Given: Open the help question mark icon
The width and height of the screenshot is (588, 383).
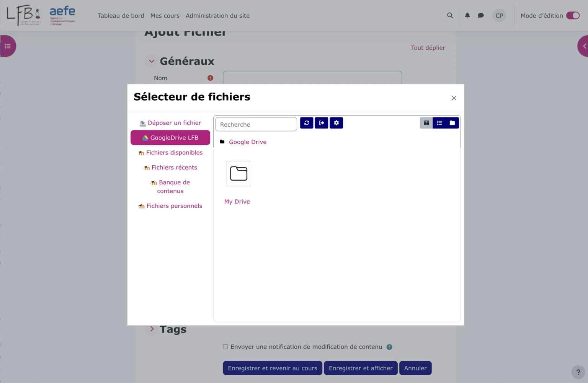Looking at the screenshot, I should coord(578,372).
